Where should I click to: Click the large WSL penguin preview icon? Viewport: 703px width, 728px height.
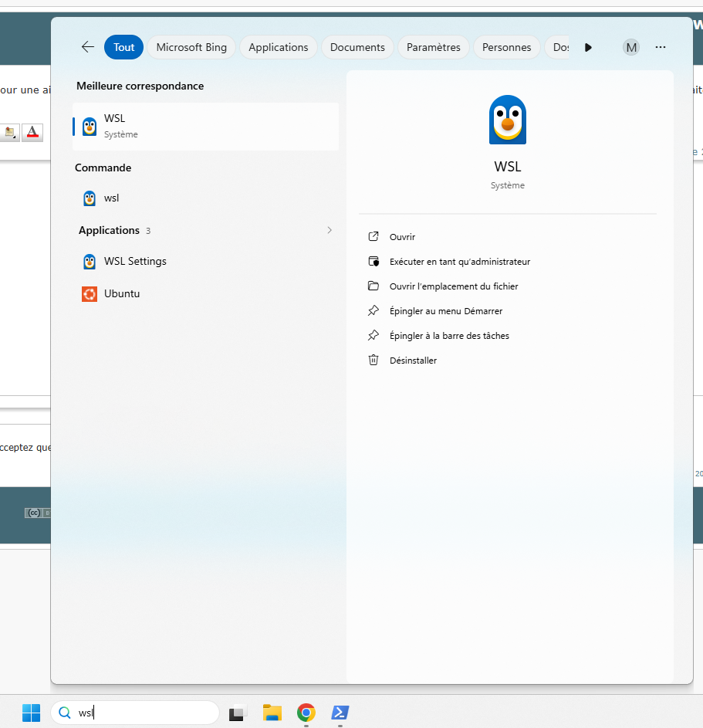[508, 120]
